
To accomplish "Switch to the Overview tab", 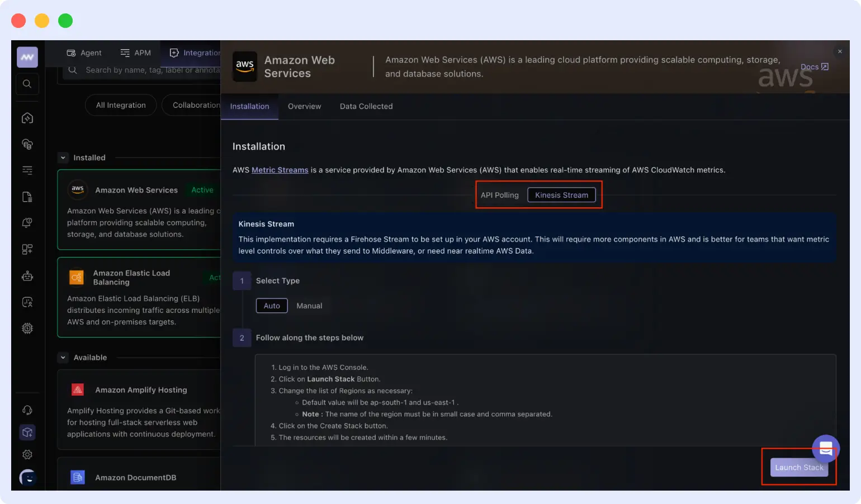I will (x=304, y=106).
